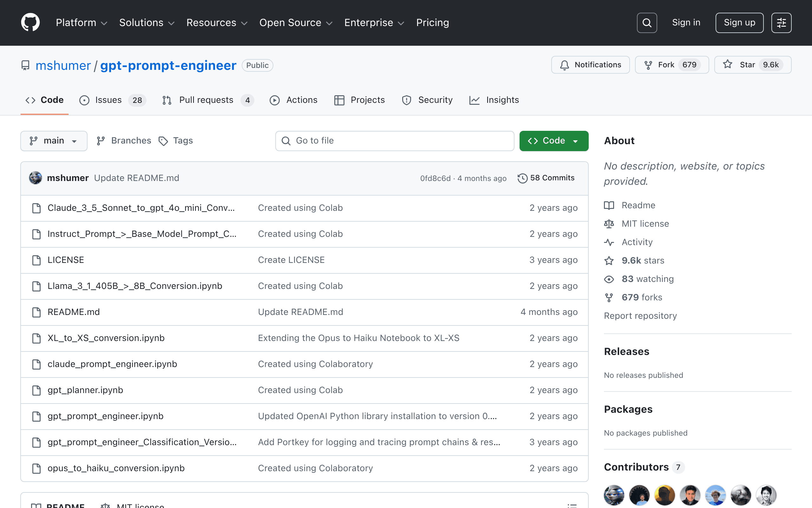This screenshot has height=508, width=812.
Task: Expand the Enterprise menu
Action: [x=374, y=23]
